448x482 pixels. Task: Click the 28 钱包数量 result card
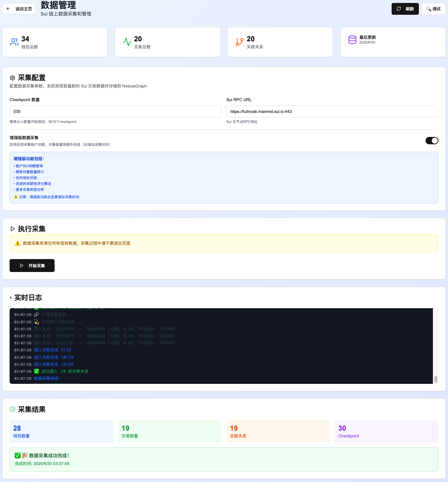61,431
